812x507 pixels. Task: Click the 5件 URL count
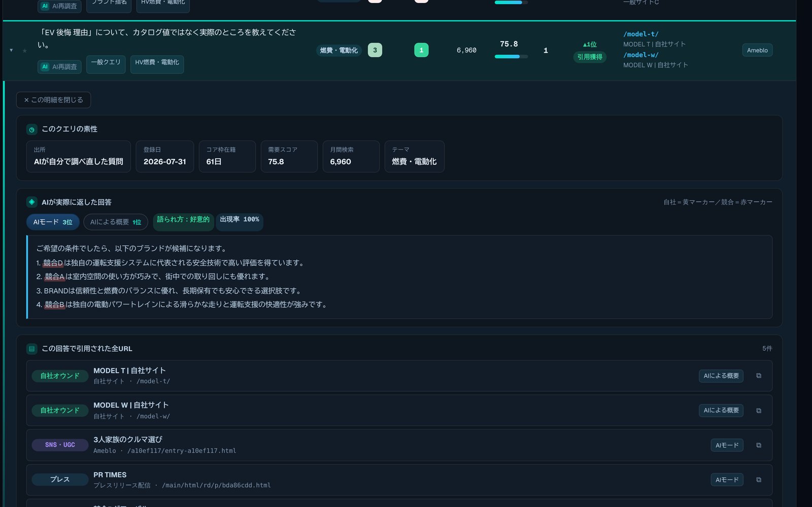pos(767,349)
